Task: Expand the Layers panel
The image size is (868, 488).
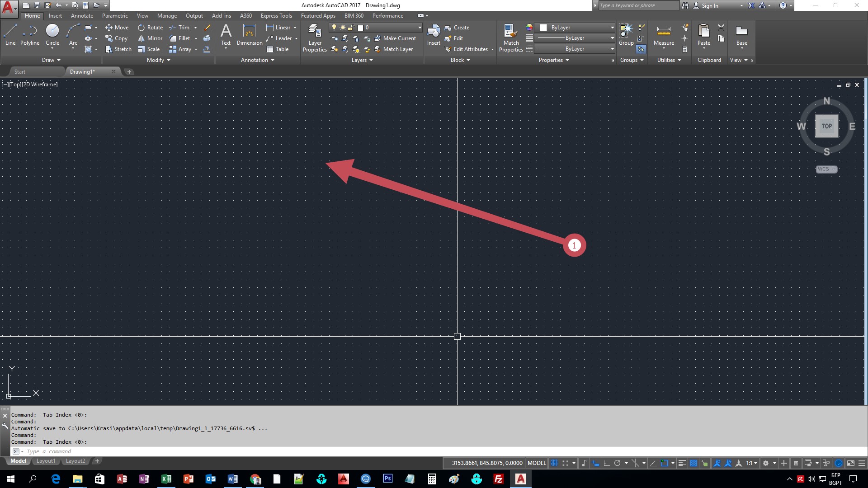Action: click(362, 60)
